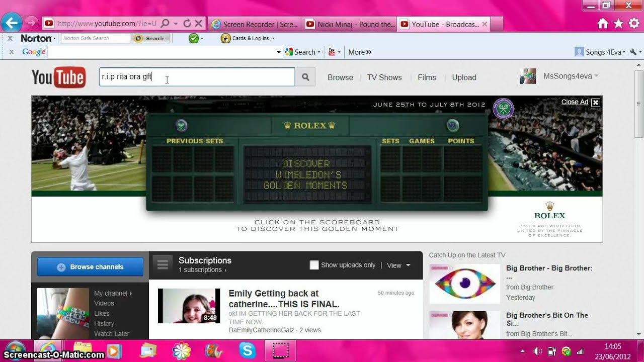
Task: Open Emily Getting back at catherine video title
Action: (x=284, y=299)
